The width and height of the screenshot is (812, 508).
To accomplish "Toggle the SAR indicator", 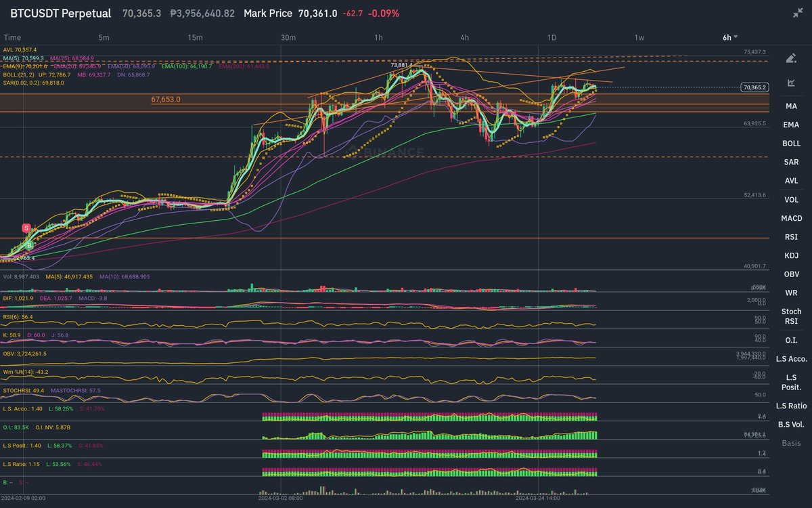I will (791, 162).
